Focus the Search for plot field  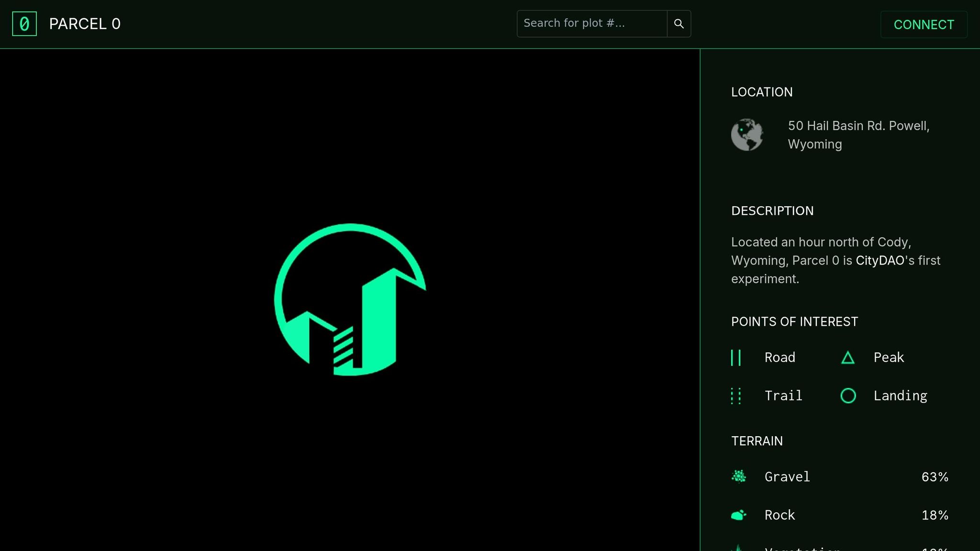click(x=592, y=23)
